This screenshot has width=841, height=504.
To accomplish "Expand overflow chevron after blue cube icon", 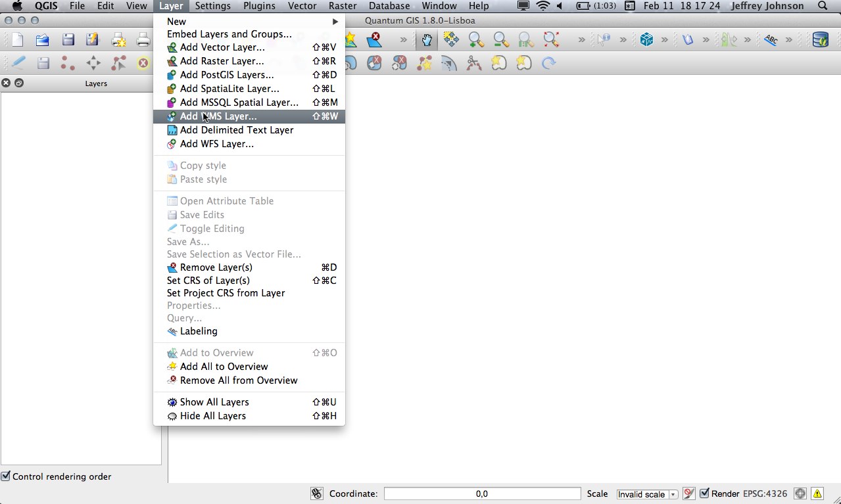I will (x=665, y=40).
